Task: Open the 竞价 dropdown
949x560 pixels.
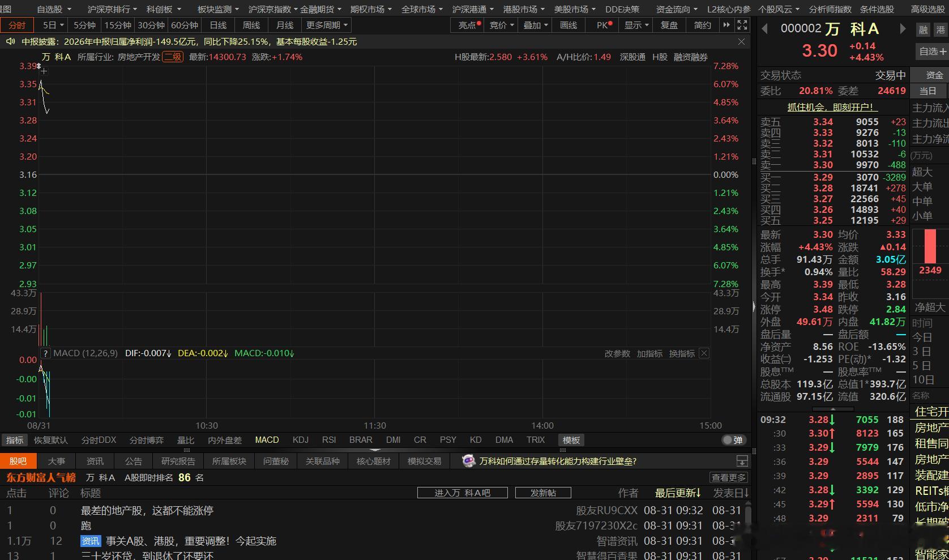Action: [502, 25]
